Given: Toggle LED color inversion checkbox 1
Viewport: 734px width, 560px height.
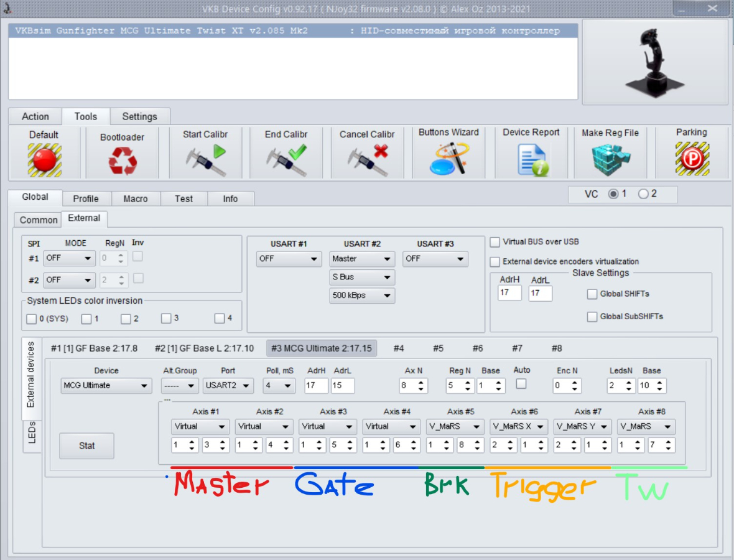Looking at the screenshot, I should click(86, 319).
